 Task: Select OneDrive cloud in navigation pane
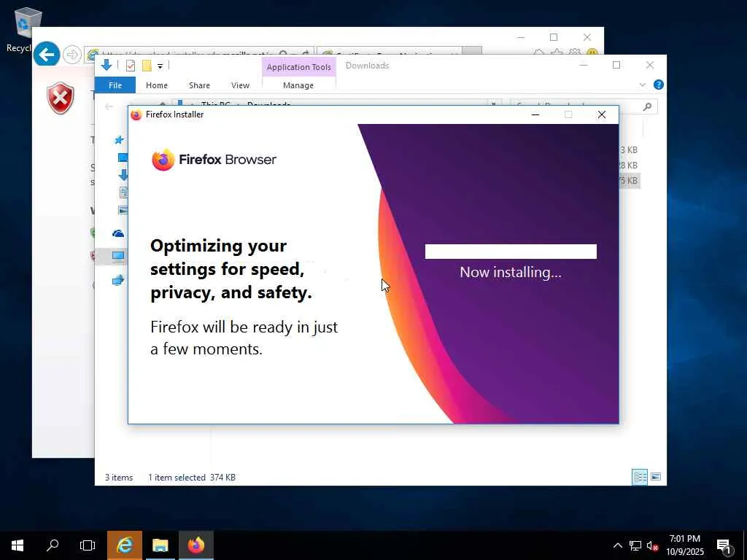coord(117,233)
